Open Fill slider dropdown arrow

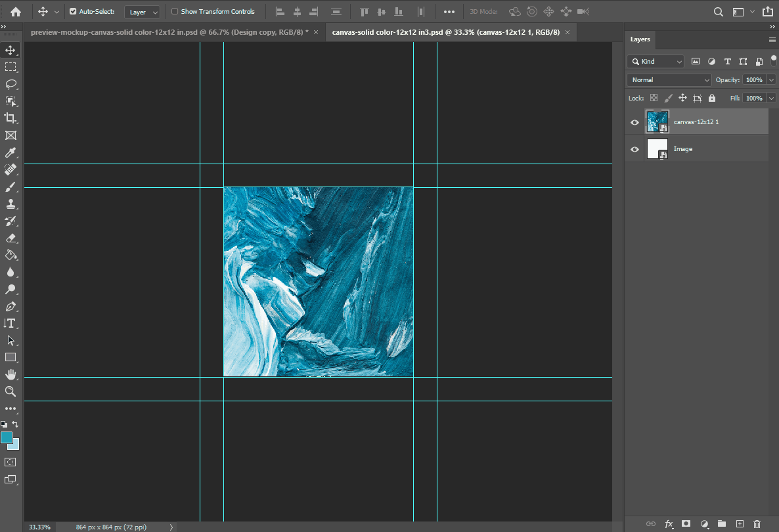point(771,99)
